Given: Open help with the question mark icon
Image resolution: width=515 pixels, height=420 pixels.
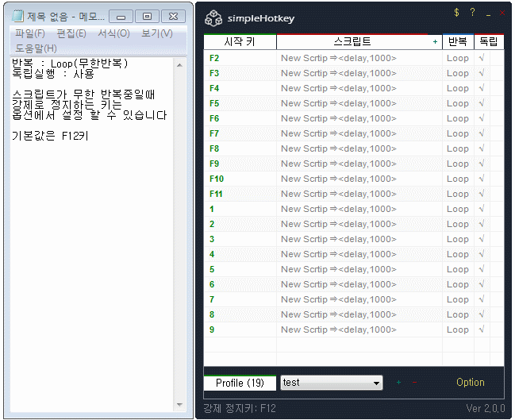Looking at the screenshot, I should click(x=472, y=12).
